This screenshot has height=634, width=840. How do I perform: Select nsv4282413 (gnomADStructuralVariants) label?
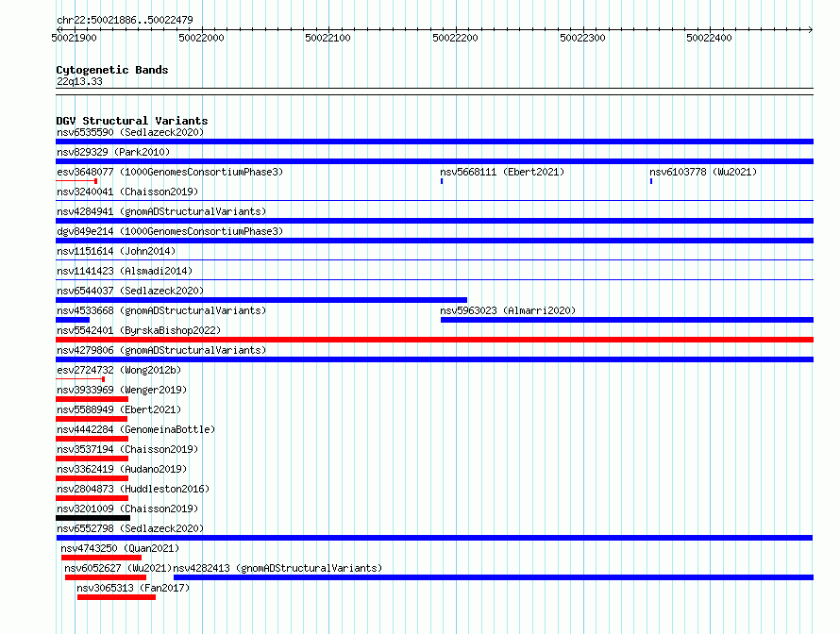277,568
